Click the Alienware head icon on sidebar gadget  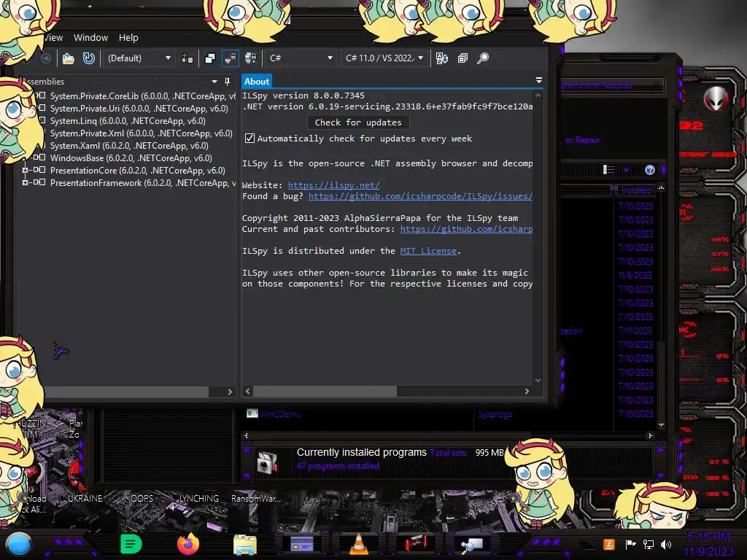[x=716, y=98]
